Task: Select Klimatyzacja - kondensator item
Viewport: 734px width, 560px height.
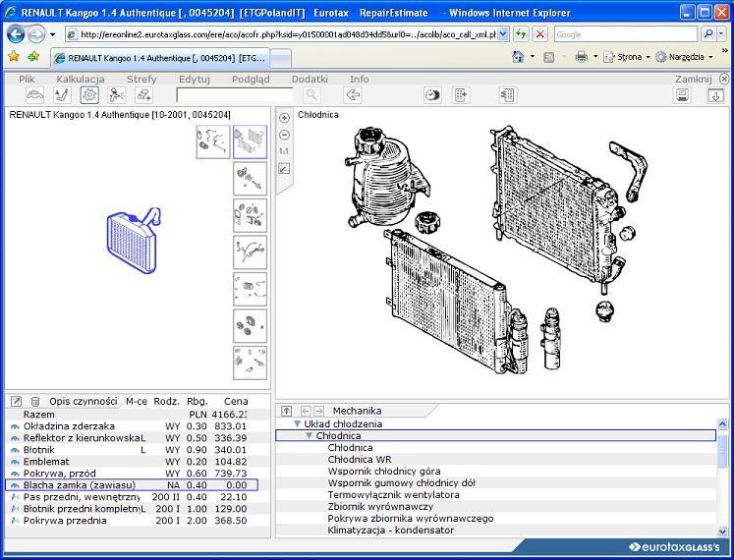Action: point(390,530)
